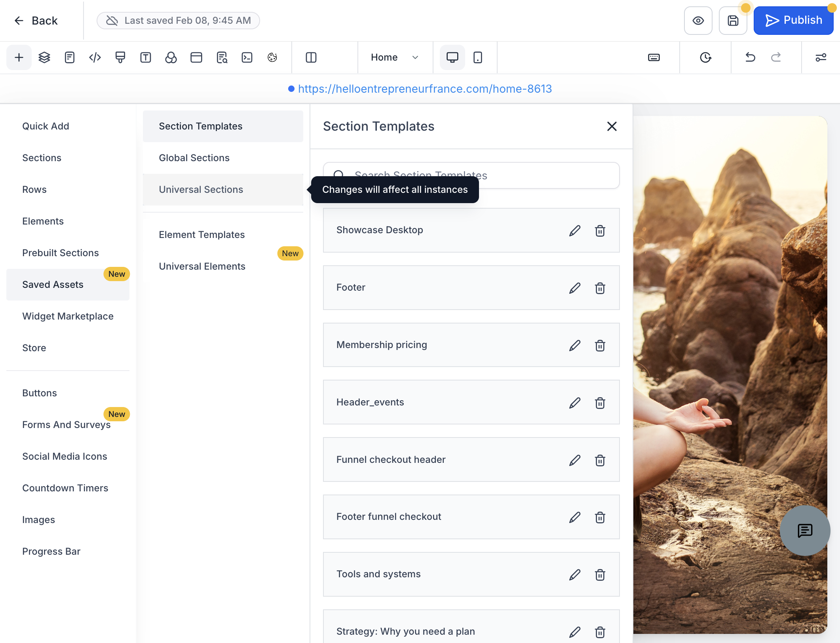This screenshot has height=643, width=840.
Task: Switch to desktop view
Action: click(x=452, y=58)
